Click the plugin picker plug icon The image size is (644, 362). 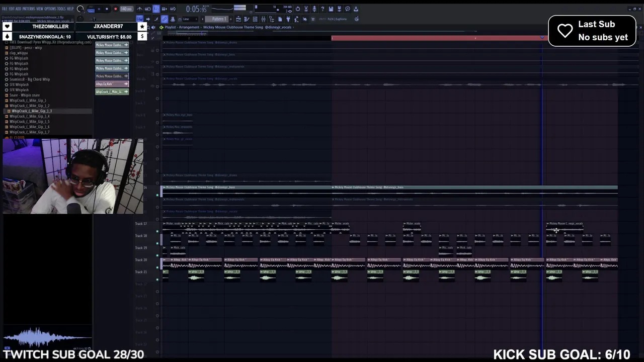click(288, 19)
